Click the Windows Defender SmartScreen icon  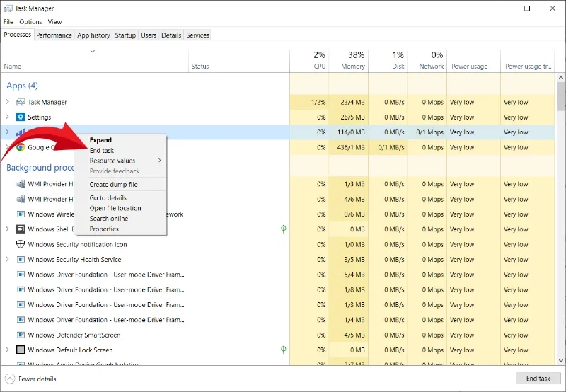21,335
